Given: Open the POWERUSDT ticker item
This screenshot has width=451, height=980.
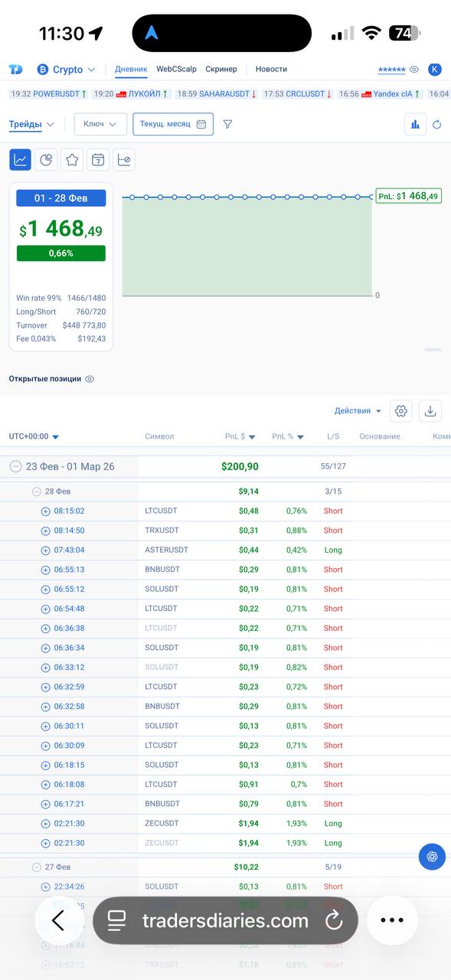Looking at the screenshot, I should click(50, 94).
